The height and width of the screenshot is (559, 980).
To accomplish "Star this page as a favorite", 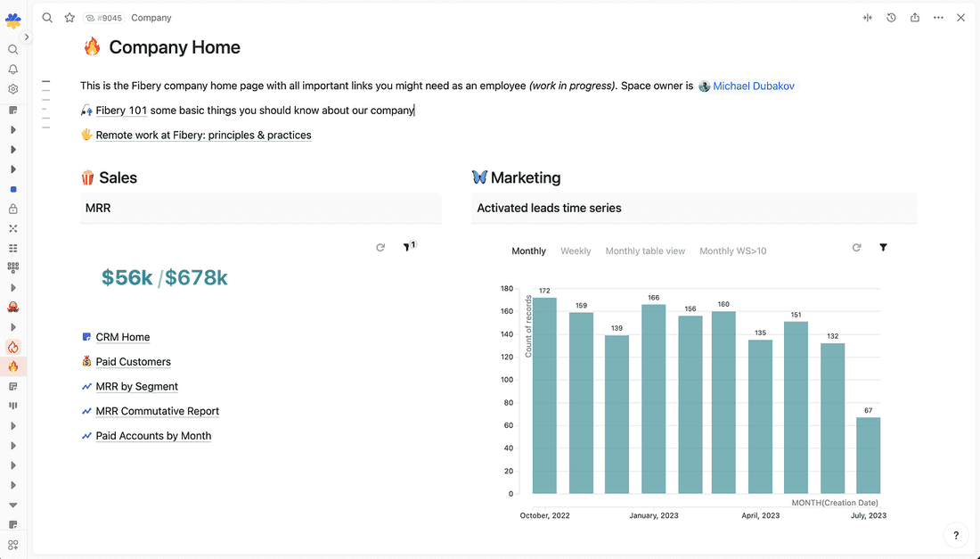I will pos(69,18).
